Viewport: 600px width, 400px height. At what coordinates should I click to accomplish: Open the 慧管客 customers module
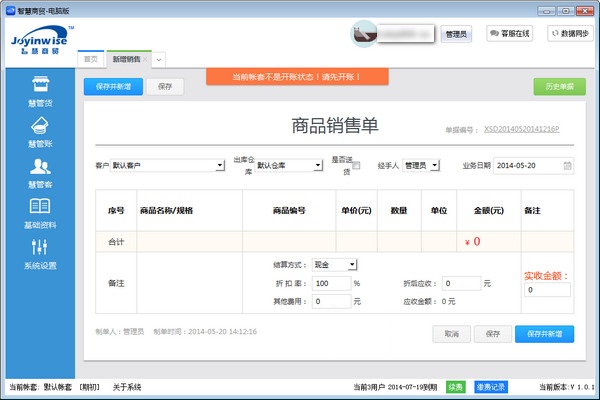pos(40,173)
